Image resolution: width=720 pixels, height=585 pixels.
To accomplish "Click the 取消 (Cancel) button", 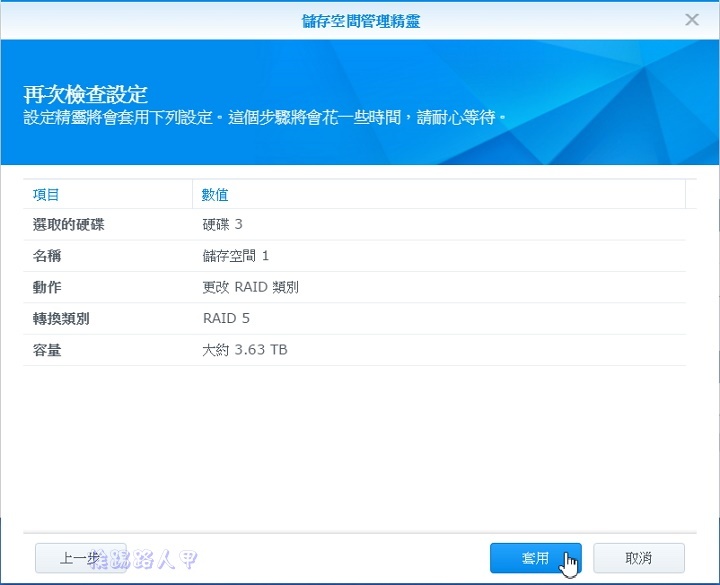I will click(x=638, y=558).
